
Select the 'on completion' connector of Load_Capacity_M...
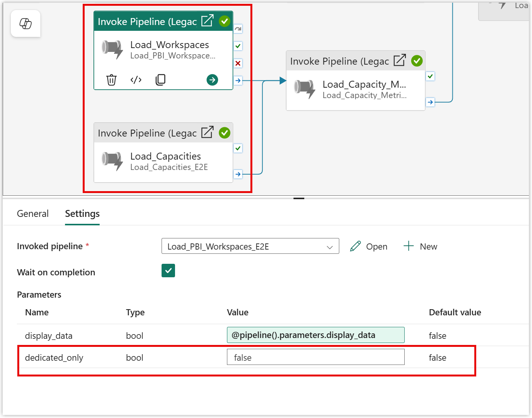430,102
